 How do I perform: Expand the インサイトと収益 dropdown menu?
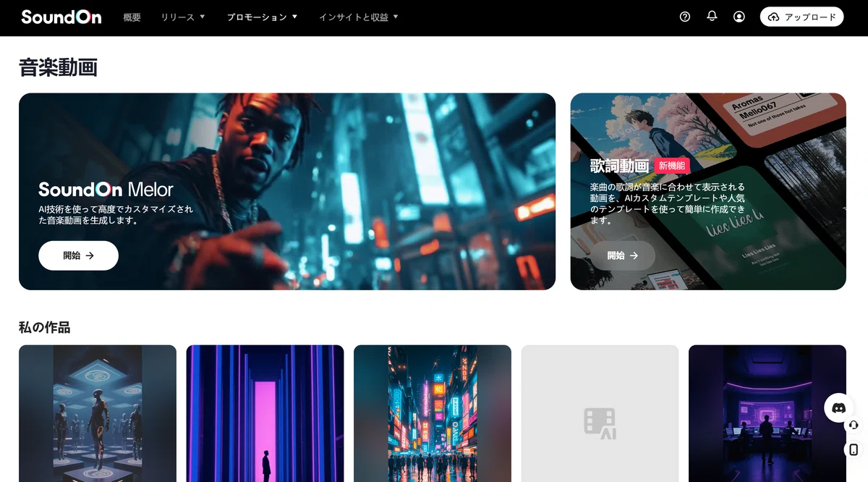(359, 17)
